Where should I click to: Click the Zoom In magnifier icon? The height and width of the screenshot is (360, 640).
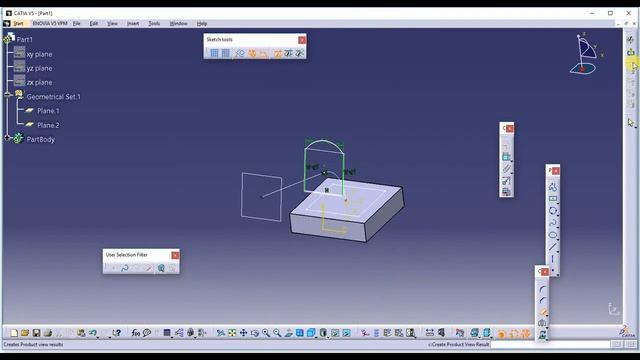click(x=266, y=333)
